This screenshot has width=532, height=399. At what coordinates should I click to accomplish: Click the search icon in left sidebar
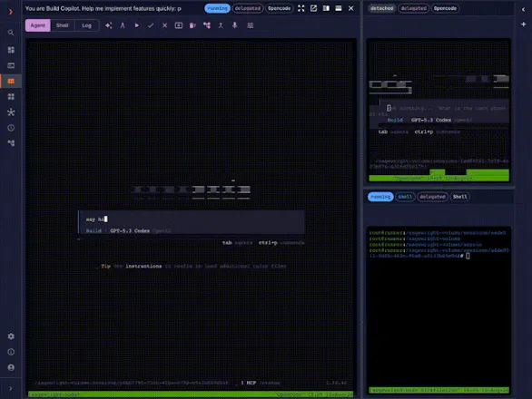[11, 33]
